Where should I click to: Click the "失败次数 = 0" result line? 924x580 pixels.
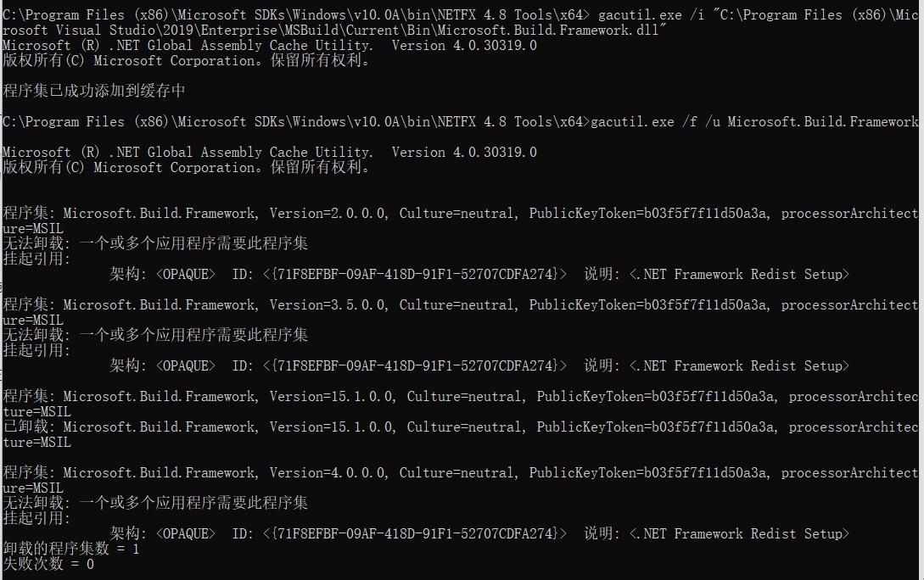tap(48, 565)
